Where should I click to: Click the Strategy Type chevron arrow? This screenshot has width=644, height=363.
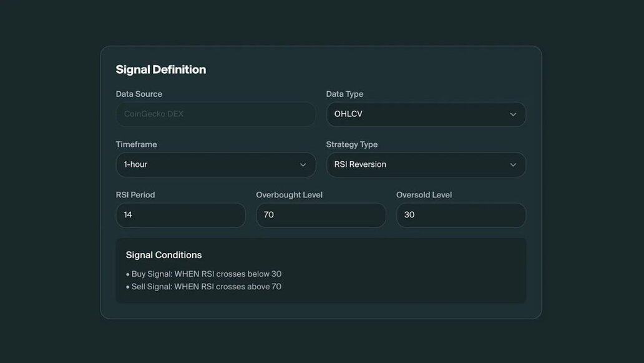click(513, 165)
